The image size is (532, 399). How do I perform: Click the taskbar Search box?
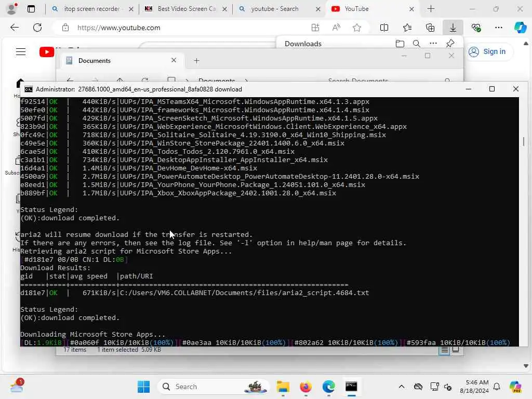[x=214, y=387]
